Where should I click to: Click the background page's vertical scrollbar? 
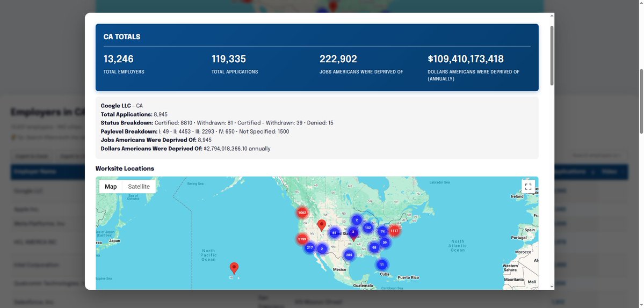pos(641,101)
